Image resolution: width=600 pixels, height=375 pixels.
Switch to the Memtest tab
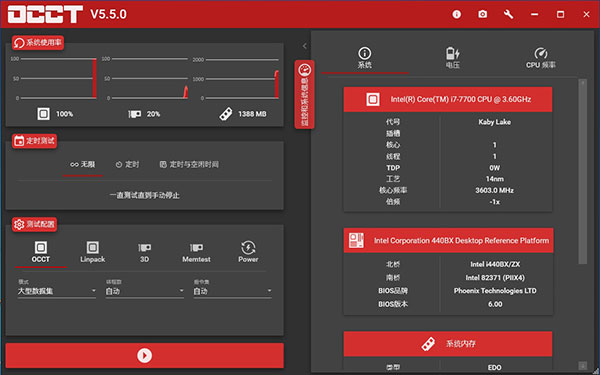[x=196, y=253]
